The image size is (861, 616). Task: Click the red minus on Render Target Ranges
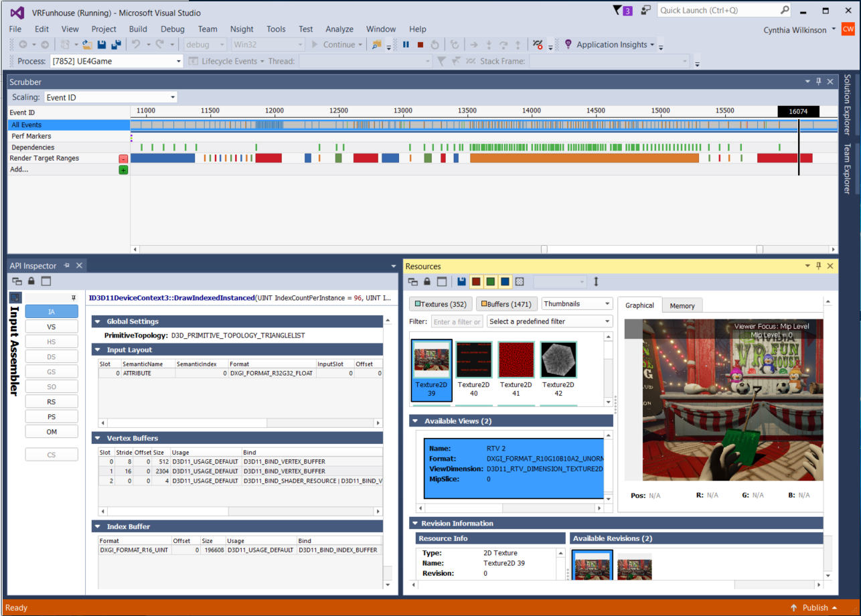pos(123,159)
